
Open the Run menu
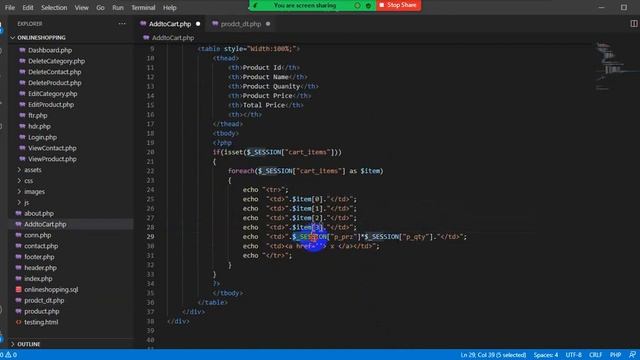tap(118, 7)
